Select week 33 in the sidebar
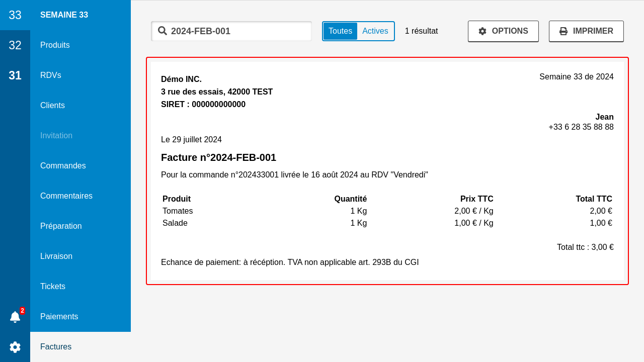The height and width of the screenshot is (362, 644). [x=15, y=15]
